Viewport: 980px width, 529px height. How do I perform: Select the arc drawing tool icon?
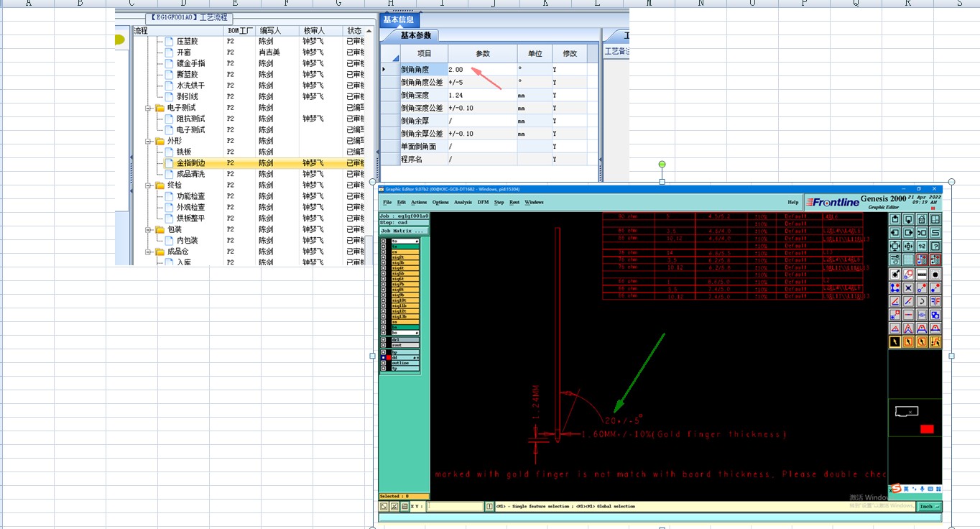tap(923, 301)
